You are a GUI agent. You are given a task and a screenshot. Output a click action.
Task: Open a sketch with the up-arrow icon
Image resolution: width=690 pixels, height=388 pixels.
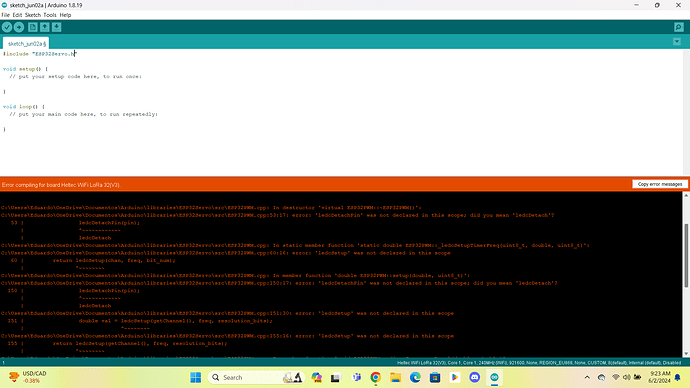pyautogui.click(x=44, y=27)
